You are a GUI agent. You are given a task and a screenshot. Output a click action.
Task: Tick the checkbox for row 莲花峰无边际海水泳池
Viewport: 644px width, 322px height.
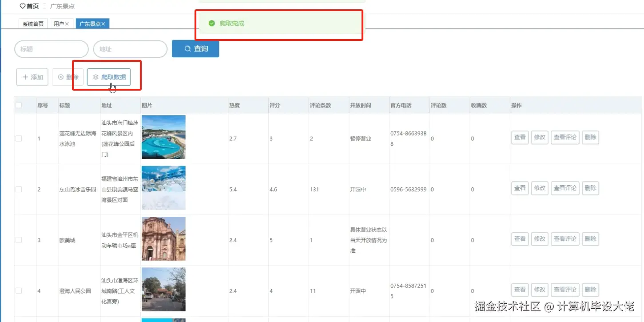coord(19,139)
